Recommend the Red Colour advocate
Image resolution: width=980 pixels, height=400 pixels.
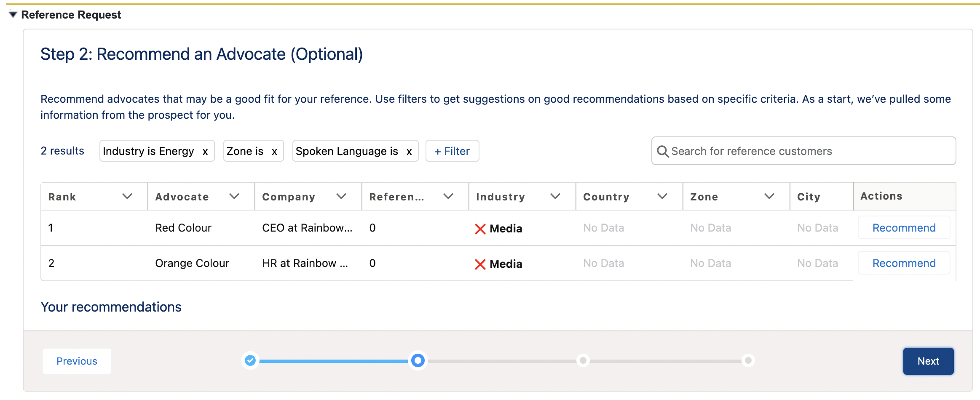click(x=904, y=228)
